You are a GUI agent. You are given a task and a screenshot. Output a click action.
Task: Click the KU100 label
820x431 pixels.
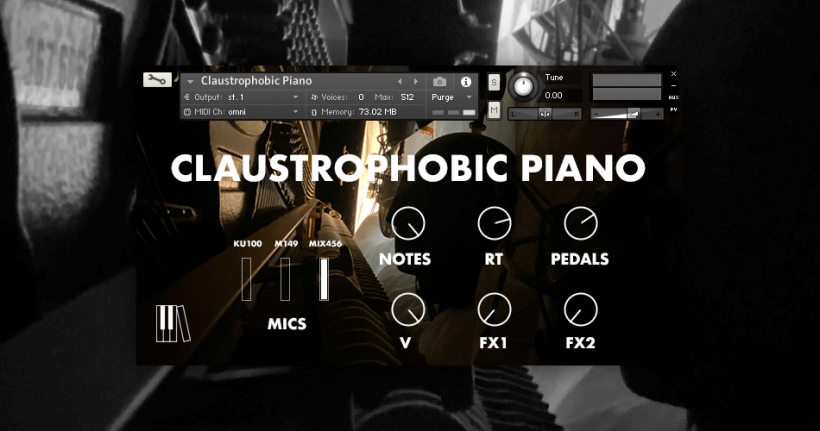pyautogui.click(x=248, y=244)
